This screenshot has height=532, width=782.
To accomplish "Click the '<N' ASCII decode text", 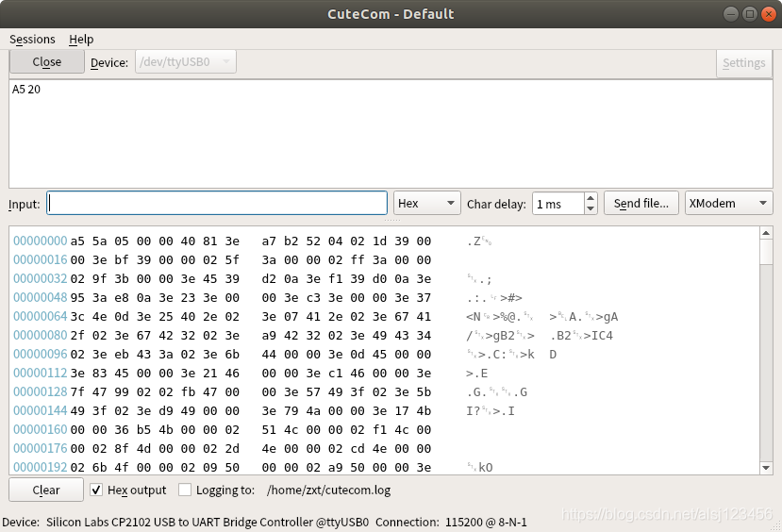I will tap(474, 317).
